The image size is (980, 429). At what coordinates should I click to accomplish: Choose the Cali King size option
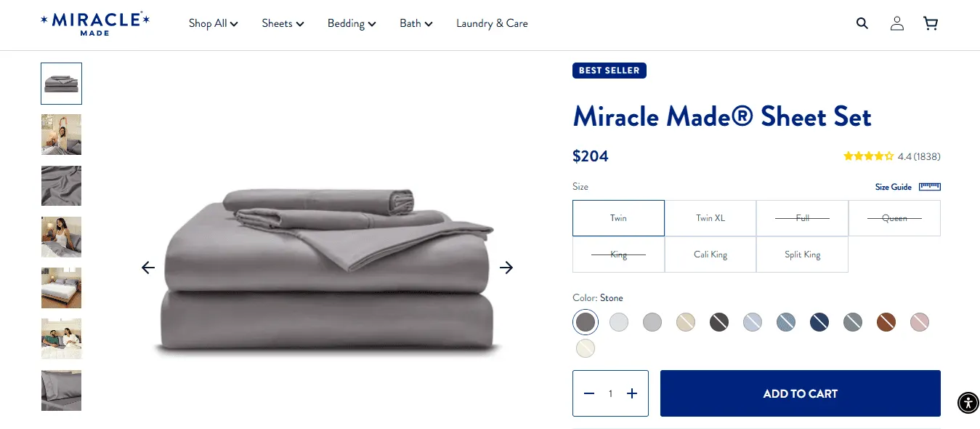(710, 254)
